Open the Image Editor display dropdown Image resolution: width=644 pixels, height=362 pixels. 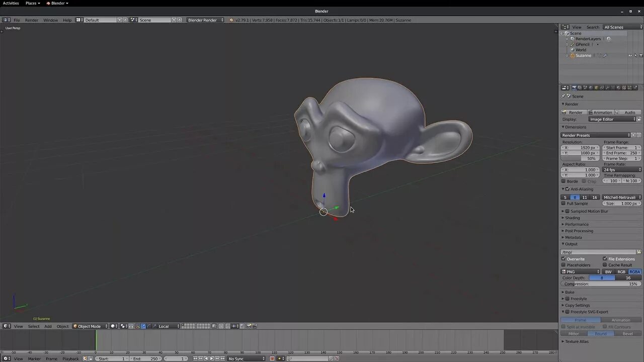(x=612, y=119)
